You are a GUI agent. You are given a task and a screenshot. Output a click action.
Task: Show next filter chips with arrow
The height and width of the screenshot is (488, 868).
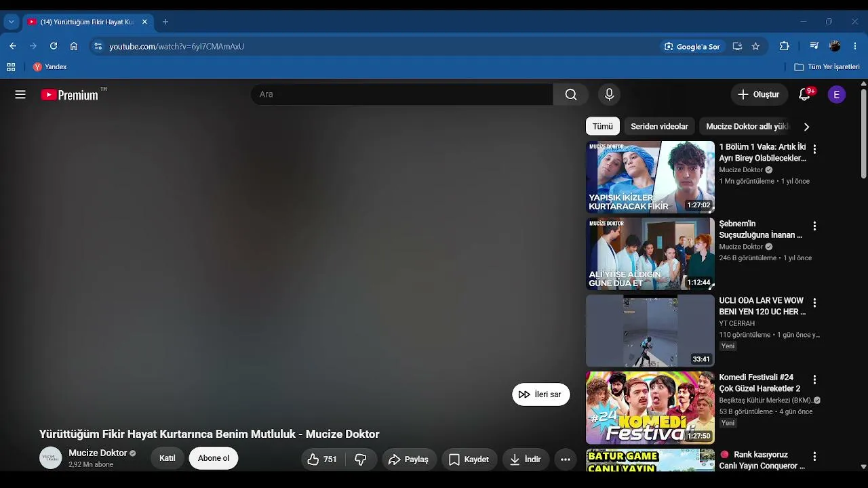806,127
